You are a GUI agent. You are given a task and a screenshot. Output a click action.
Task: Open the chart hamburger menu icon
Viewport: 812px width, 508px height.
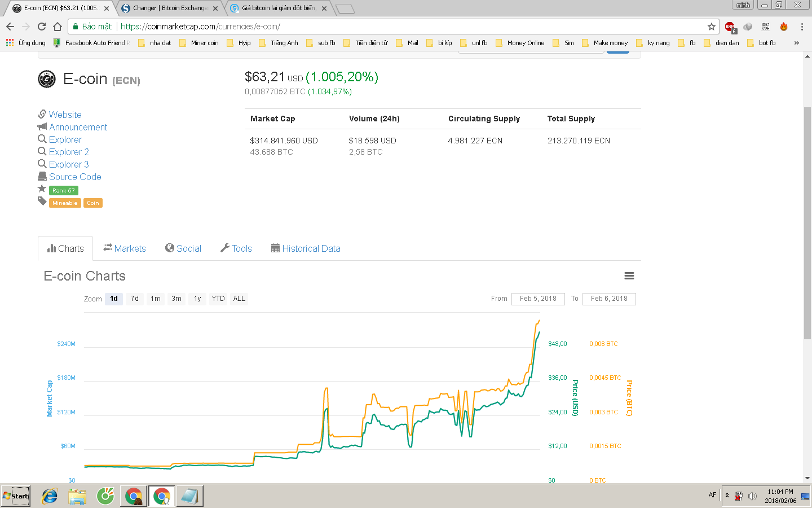coord(629,276)
